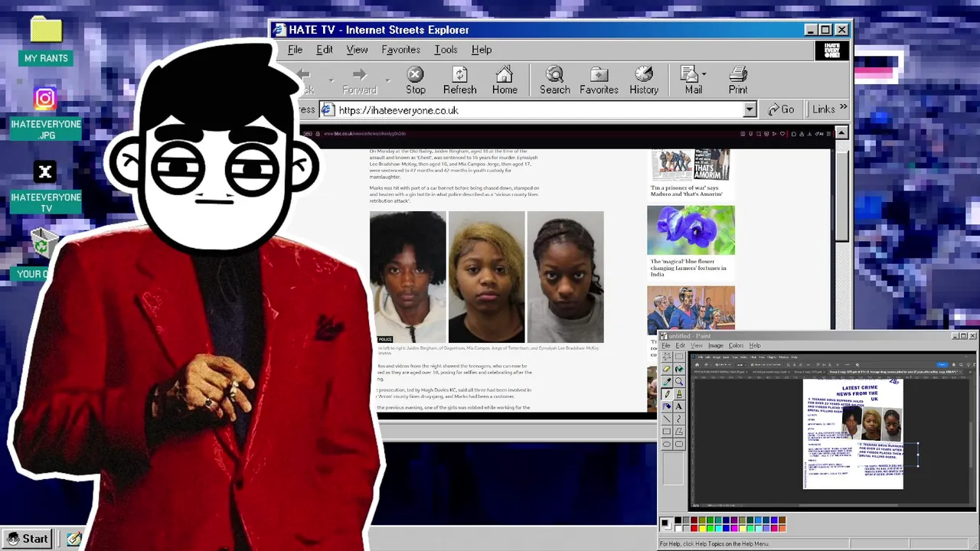Open the Instagram IHATEEVERYONE.JPG desktop icon
This screenshot has width=980, height=551.
[45, 113]
